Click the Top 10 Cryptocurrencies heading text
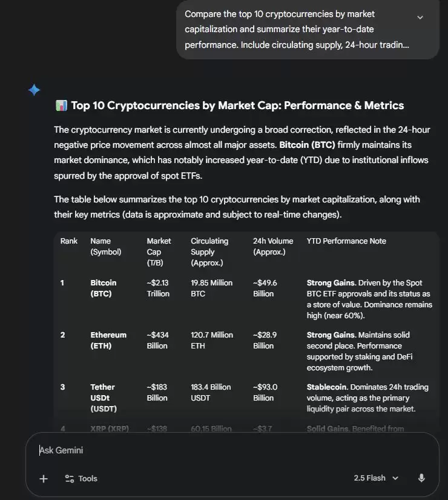 click(x=237, y=106)
